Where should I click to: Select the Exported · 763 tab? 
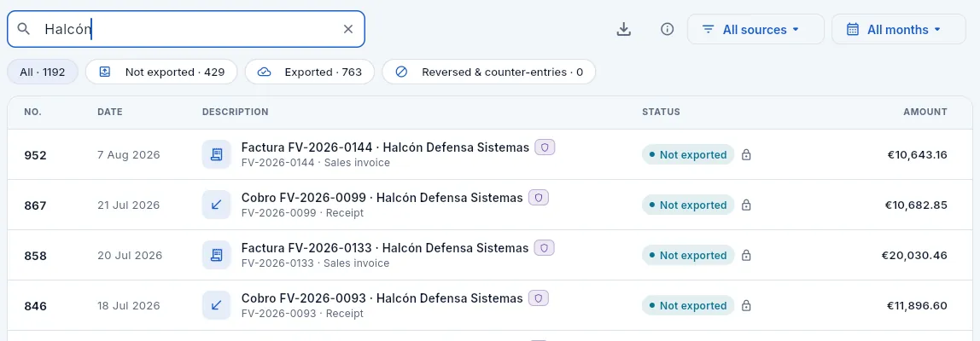tap(309, 72)
